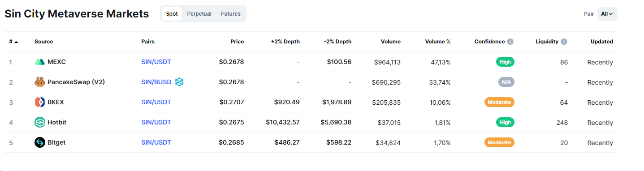Sort by the Liquidity column header
Image resolution: width=644 pixels, height=171 pixels.
pos(547,42)
